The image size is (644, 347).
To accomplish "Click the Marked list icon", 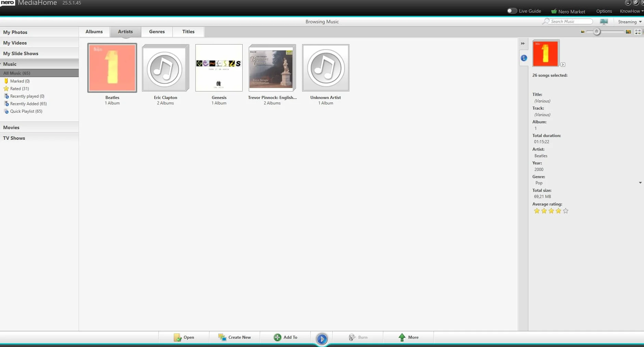I will point(6,81).
